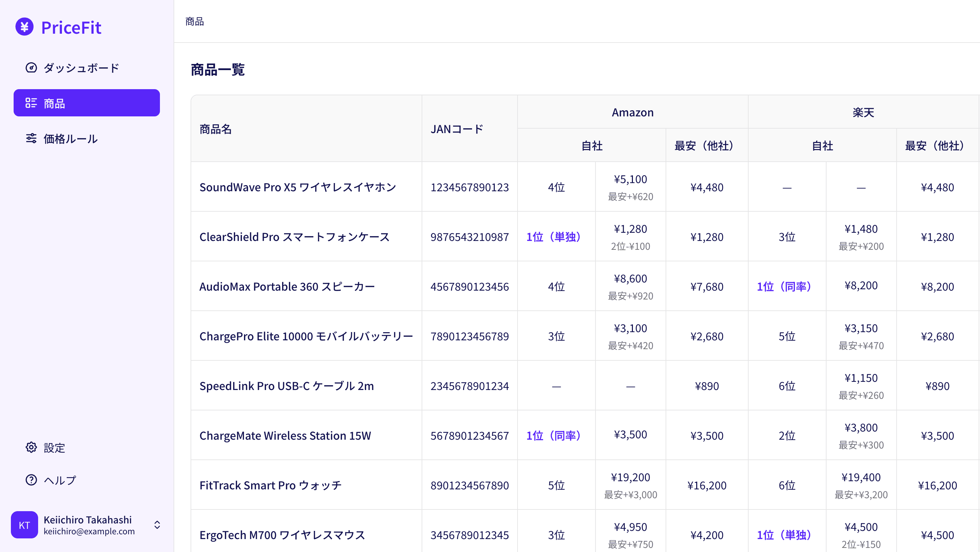Click the JANコード column header
Image resolution: width=980 pixels, height=552 pixels.
457,129
